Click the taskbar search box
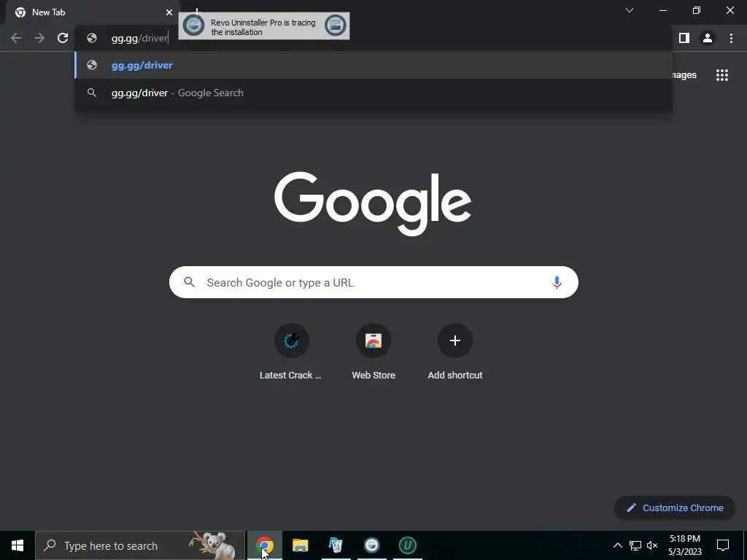 click(x=140, y=545)
